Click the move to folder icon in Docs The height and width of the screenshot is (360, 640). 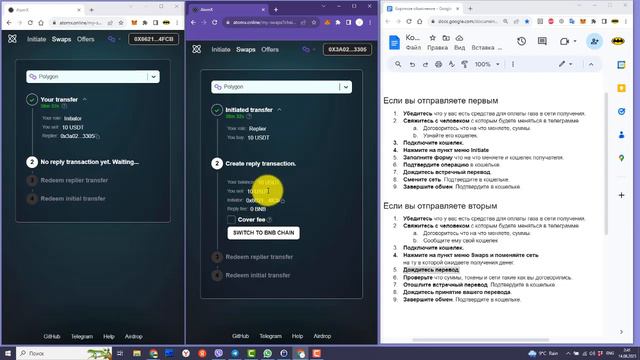coord(446,38)
